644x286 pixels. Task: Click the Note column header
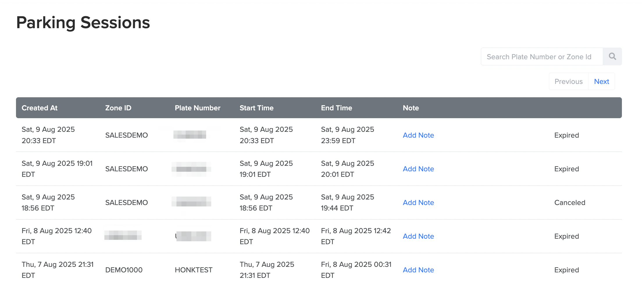(411, 108)
